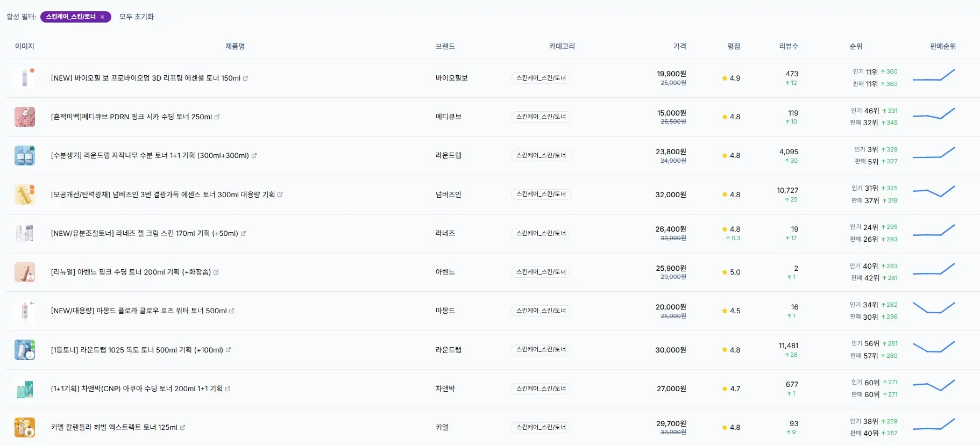Sort by the 제품명 column header

(235, 46)
